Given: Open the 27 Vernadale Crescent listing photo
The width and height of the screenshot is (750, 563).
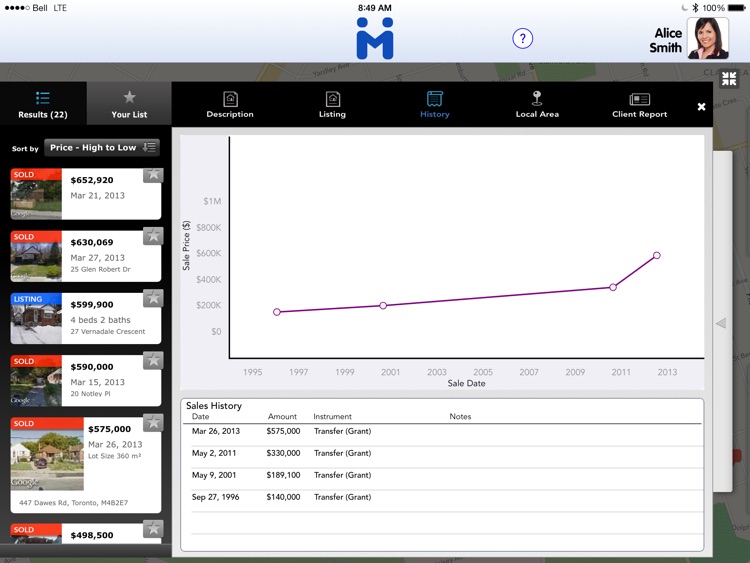Looking at the screenshot, I should (x=36, y=318).
